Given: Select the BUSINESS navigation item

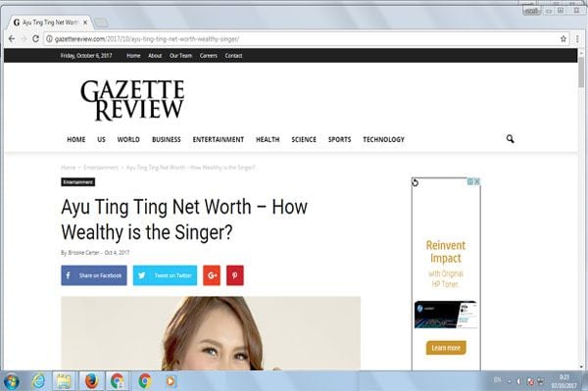Looking at the screenshot, I should (167, 139).
